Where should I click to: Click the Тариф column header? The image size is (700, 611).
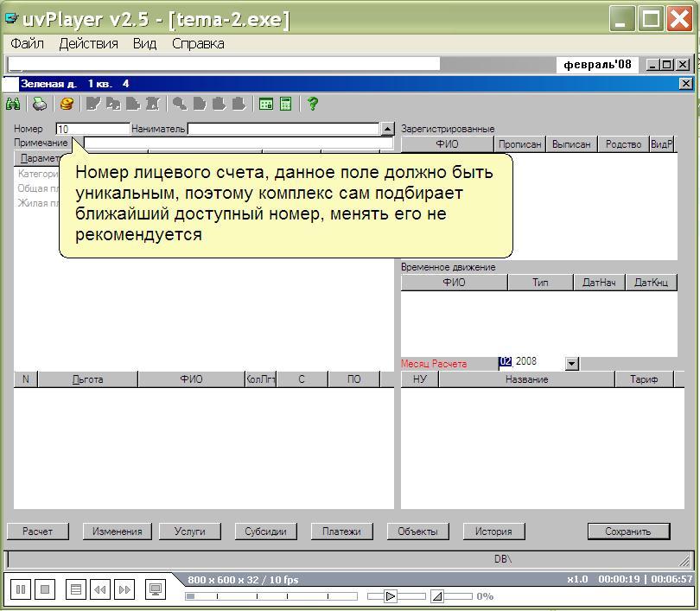(644, 379)
